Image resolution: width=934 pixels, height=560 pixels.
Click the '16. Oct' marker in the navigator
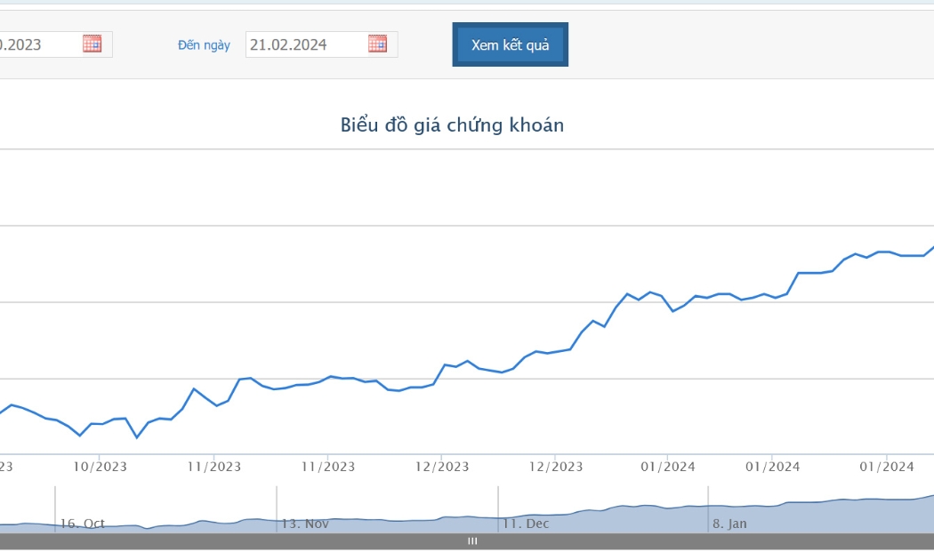tap(82, 524)
